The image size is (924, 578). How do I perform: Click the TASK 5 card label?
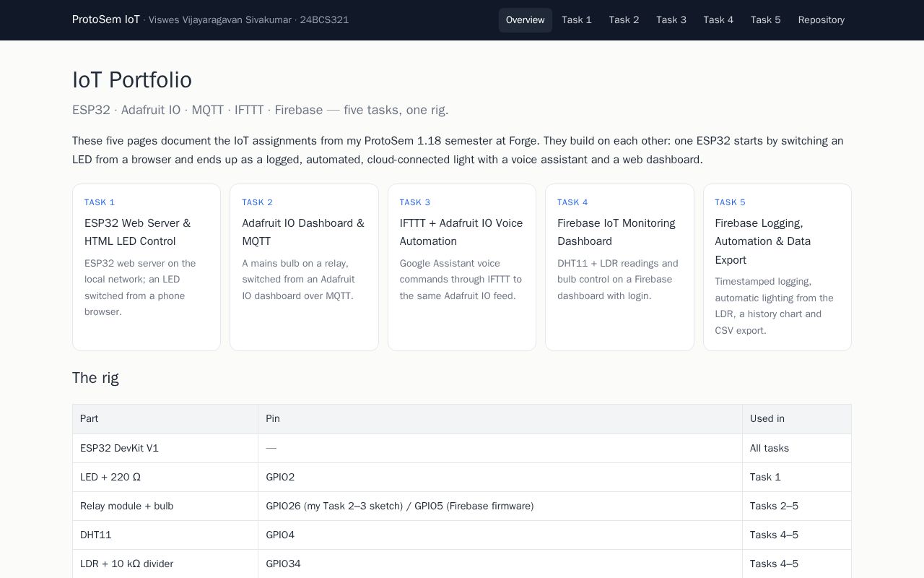730,202
